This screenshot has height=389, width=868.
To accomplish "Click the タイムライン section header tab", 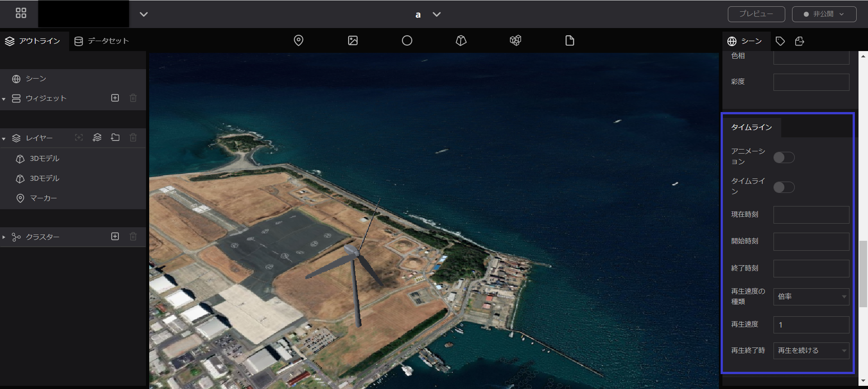I will (751, 127).
